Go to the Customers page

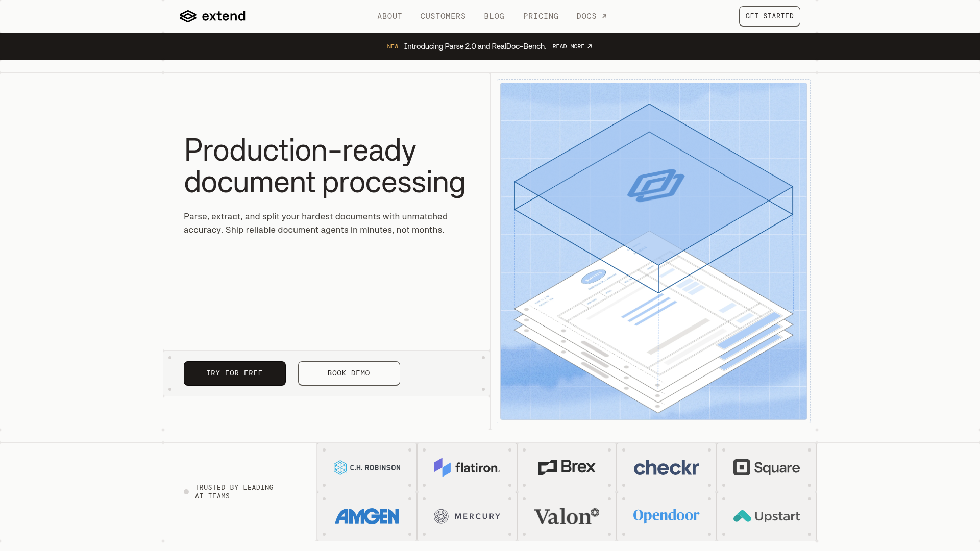click(443, 16)
